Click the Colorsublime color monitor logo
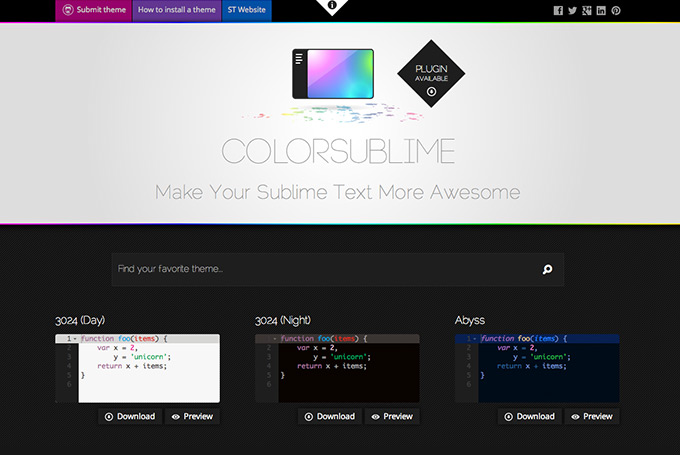The width and height of the screenshot is (680, 455). 333,74
